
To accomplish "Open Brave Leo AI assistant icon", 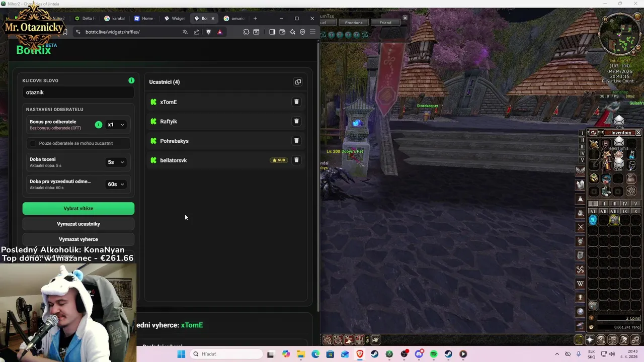I will pyautogui.click(x=292, y=32).
